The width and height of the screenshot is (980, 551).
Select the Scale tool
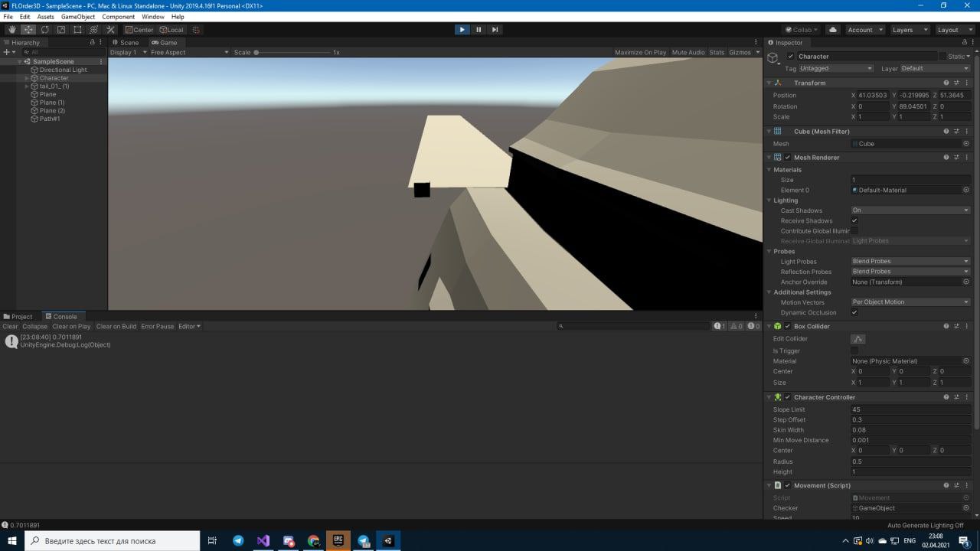(61, 30)
